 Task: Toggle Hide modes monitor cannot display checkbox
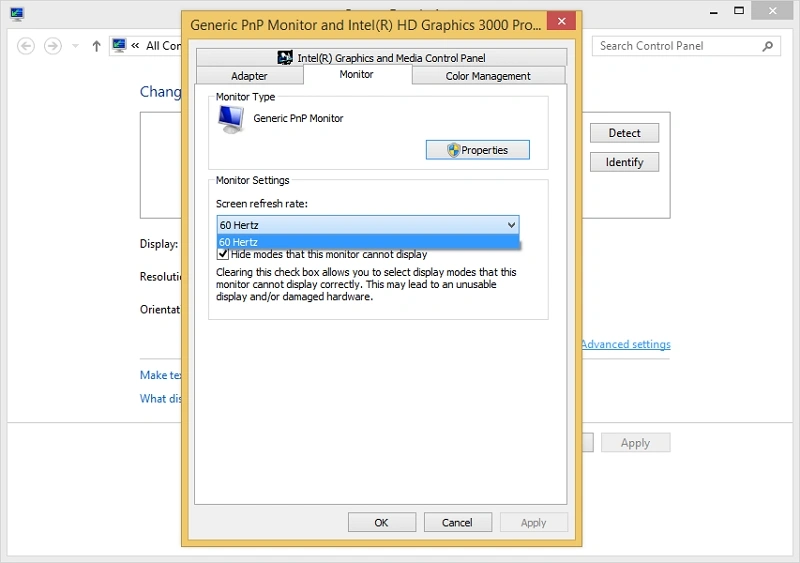[223, 254]
